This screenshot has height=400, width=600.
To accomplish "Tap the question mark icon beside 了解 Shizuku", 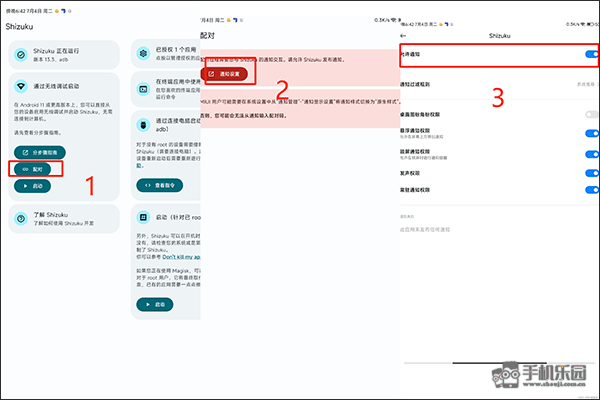I will tap(21, 219).
